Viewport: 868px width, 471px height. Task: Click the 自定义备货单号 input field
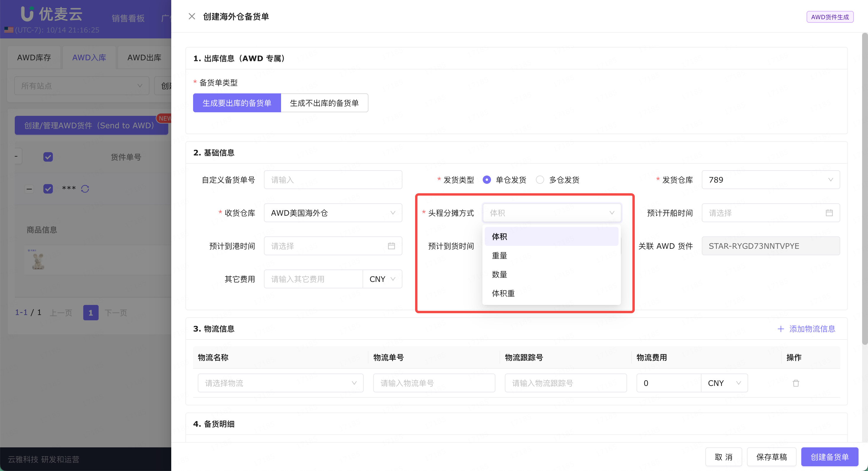pyautogui.click(x=333, y=180)
